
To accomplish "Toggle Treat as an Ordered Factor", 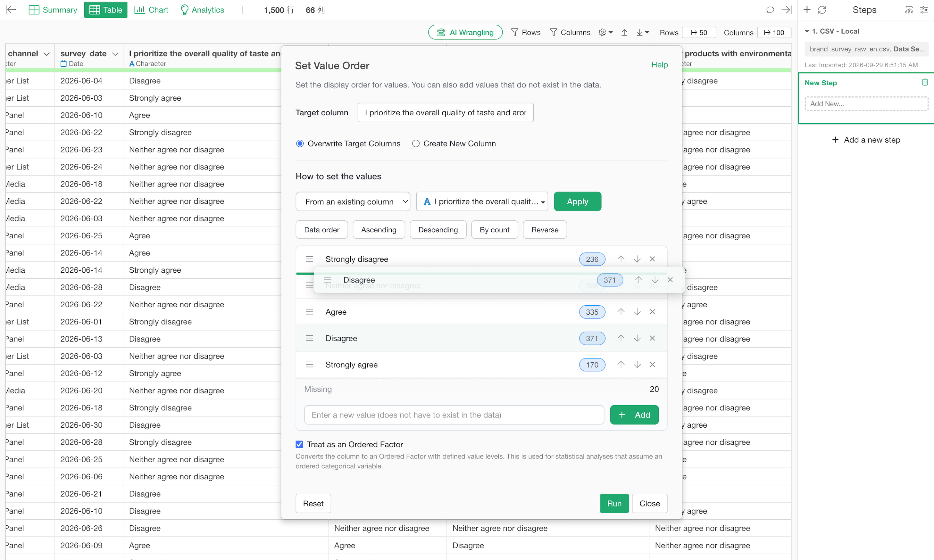I will 299,445.
